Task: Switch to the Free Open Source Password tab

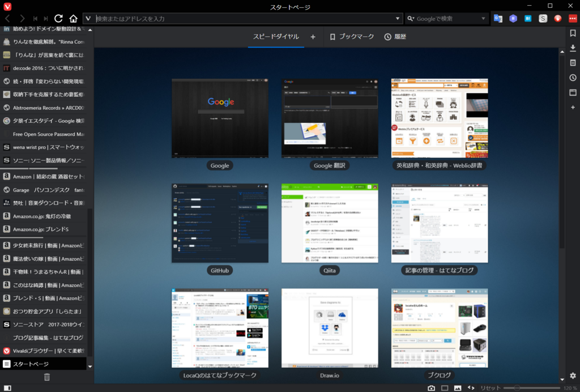Action: point(43,134)
